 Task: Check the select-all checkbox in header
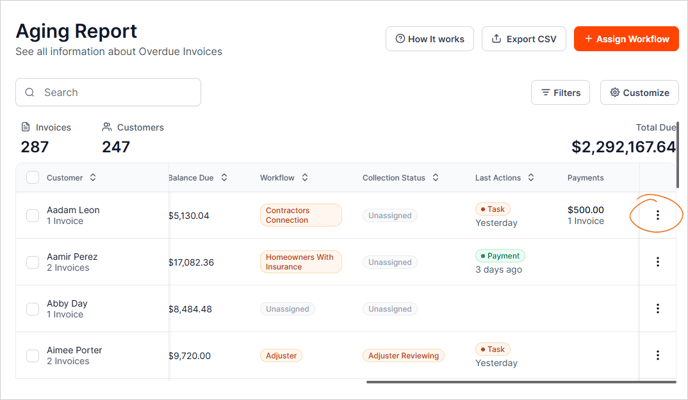32,178
